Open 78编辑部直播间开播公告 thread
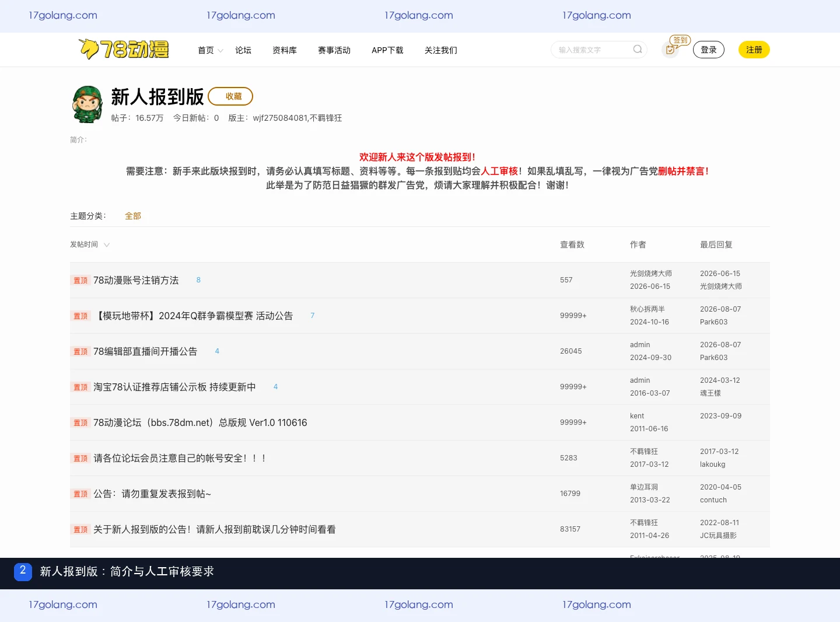The height and width of the screenshot is (622, 840). [145, 351]
